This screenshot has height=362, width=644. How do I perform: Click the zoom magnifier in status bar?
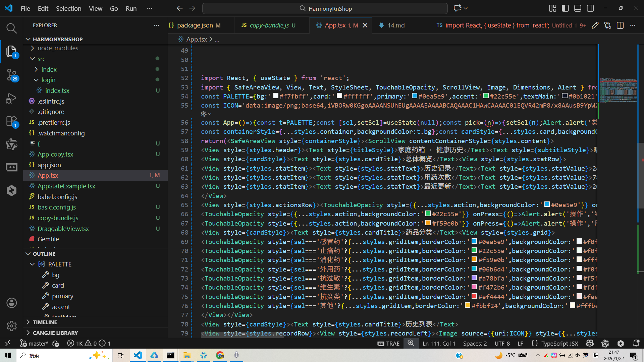click(411, 343)
